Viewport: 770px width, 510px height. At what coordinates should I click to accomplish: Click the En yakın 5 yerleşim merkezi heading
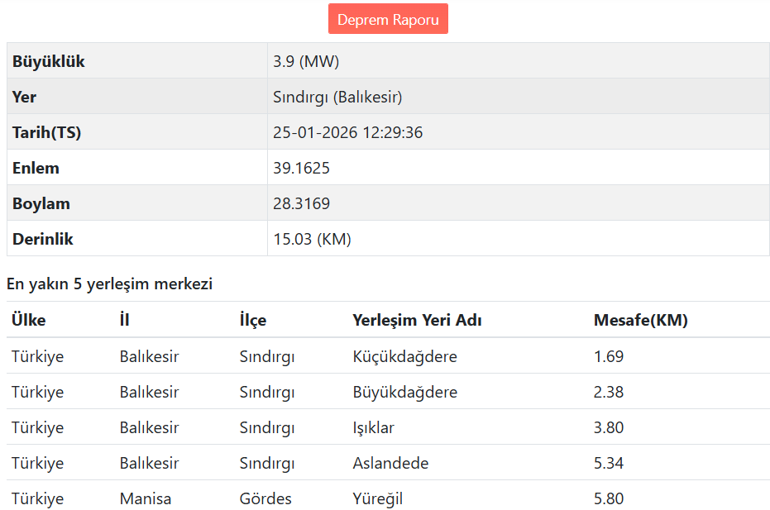pyautogui.click(x=109, y=284)
